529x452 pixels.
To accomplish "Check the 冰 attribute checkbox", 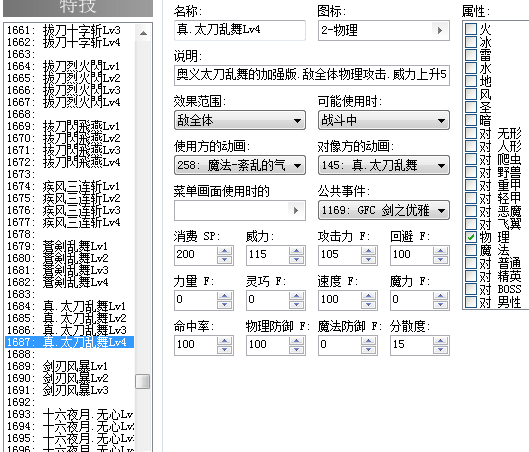I will pyautogui.click(x=471, y=42).
